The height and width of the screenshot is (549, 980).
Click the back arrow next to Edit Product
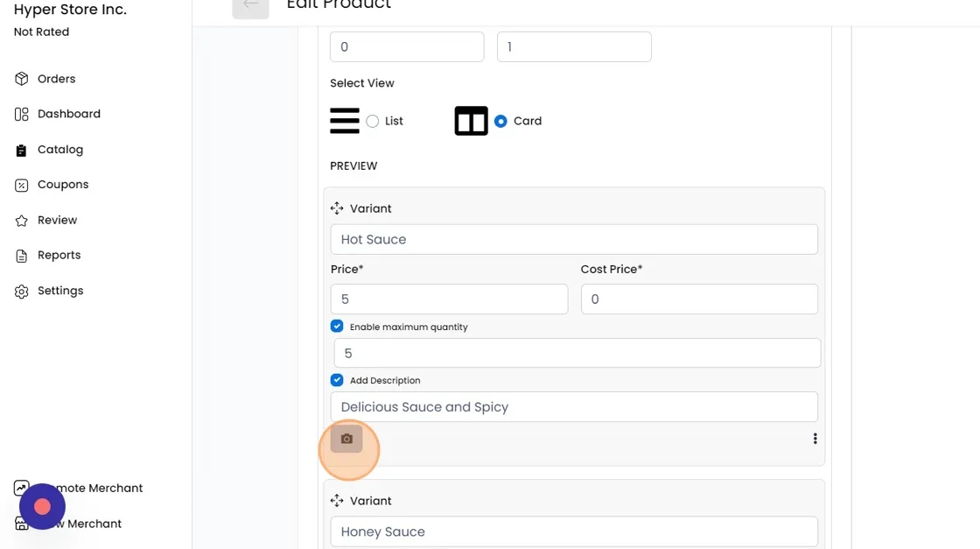pyautogui.click(x=250, y=5)
